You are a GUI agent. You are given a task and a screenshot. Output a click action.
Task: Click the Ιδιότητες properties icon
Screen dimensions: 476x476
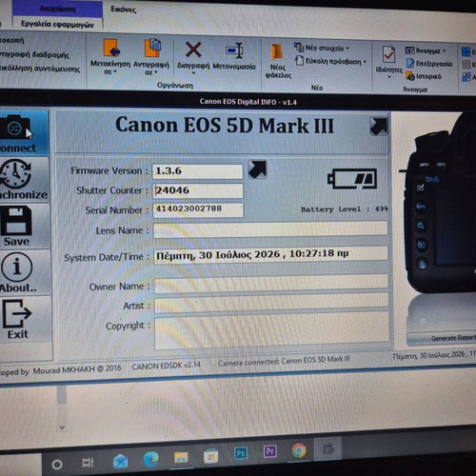coord(388,54)
